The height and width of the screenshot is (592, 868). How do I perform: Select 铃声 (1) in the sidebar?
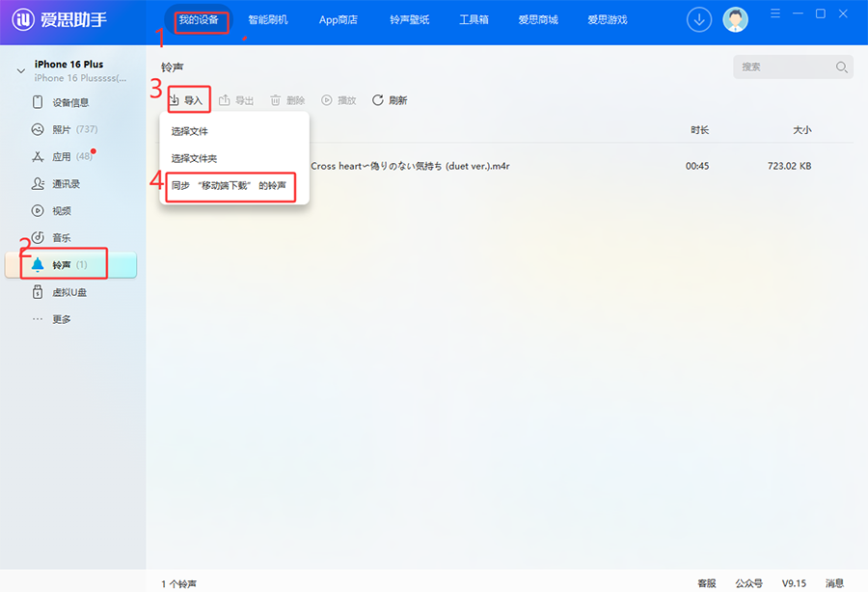pos(70,265)
